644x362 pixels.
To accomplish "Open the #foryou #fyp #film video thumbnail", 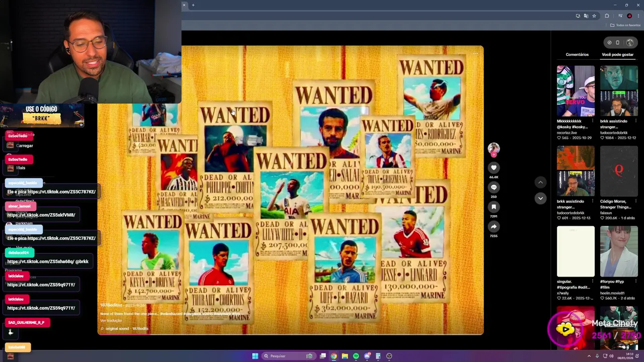I will tap(619, 251).
